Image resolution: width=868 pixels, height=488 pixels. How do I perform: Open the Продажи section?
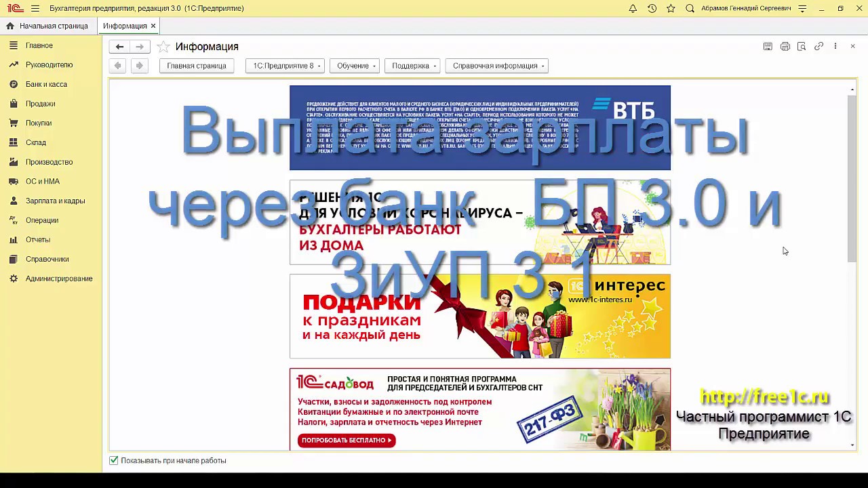tap(40, 104)
